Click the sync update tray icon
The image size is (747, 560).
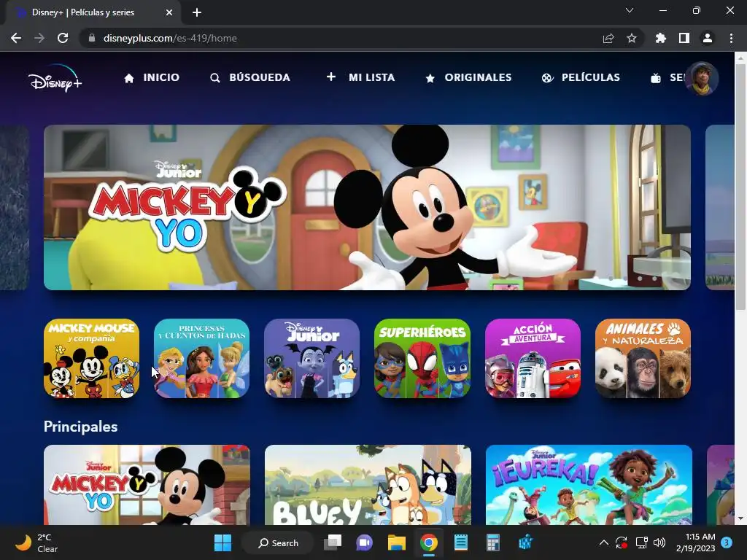click(x=622, y=542)
